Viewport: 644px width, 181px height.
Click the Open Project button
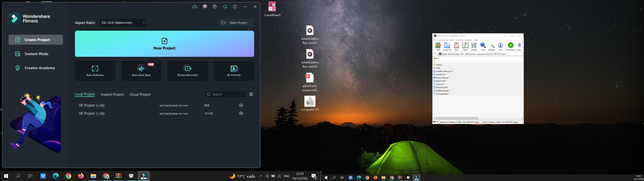236,23
